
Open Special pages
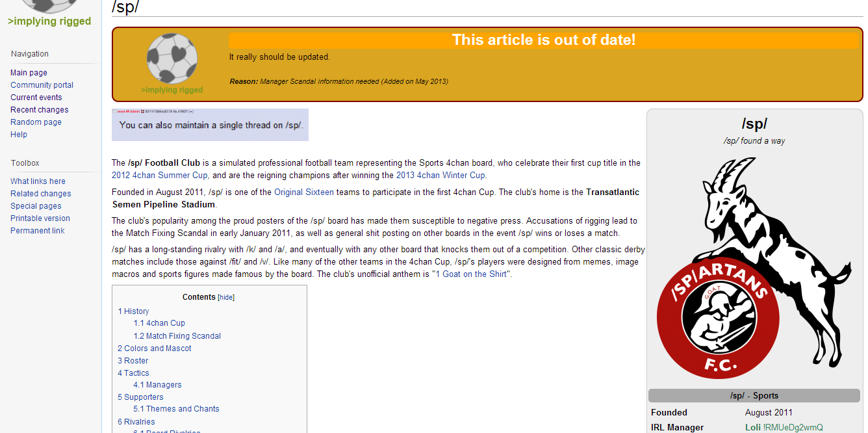36,206
